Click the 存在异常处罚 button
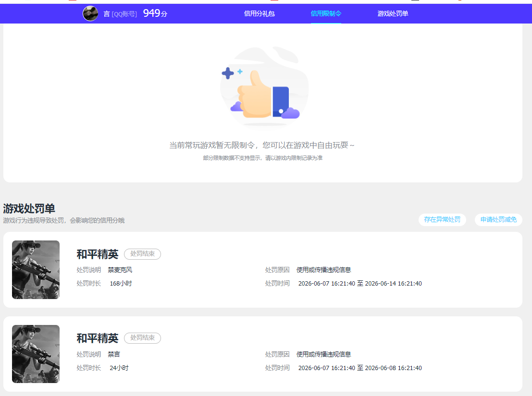 click(x=442, y=219)
